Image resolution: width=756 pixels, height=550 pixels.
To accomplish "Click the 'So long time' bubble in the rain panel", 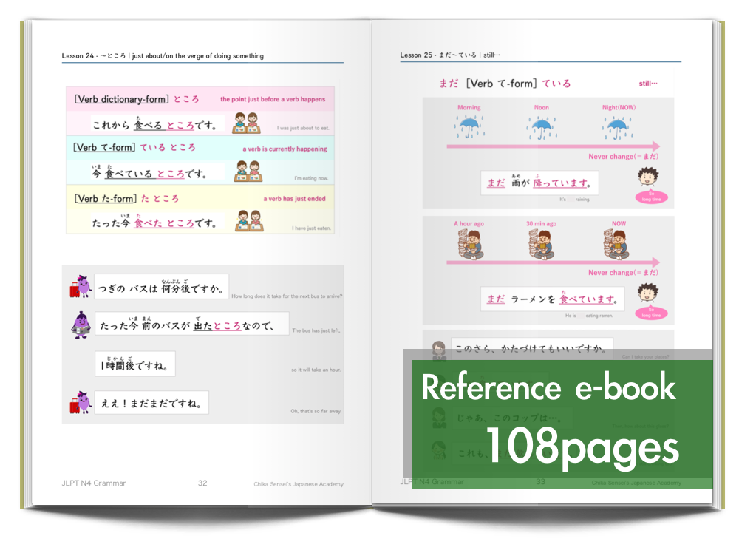I will pyautogui.click(x=651, y=197).
